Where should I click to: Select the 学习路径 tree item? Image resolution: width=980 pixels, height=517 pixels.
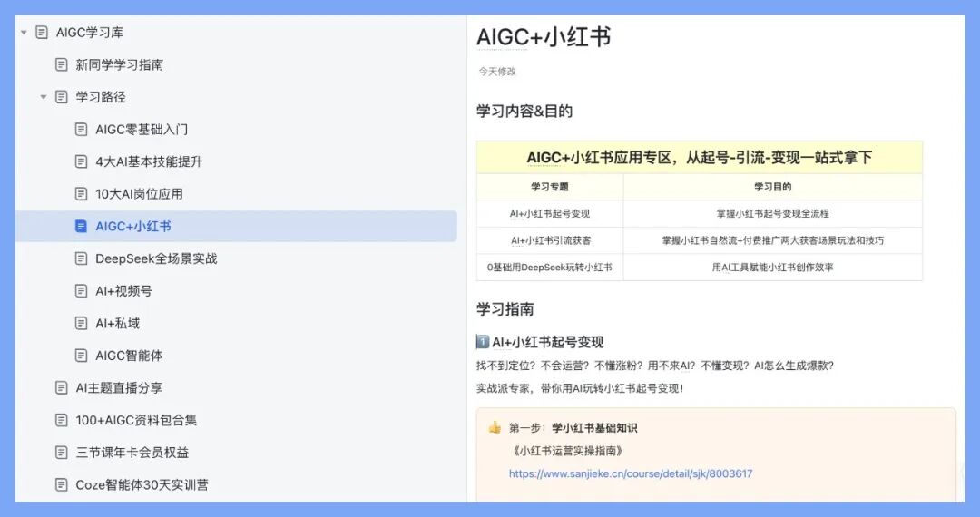pyautogui.click(x=101, y=97)
